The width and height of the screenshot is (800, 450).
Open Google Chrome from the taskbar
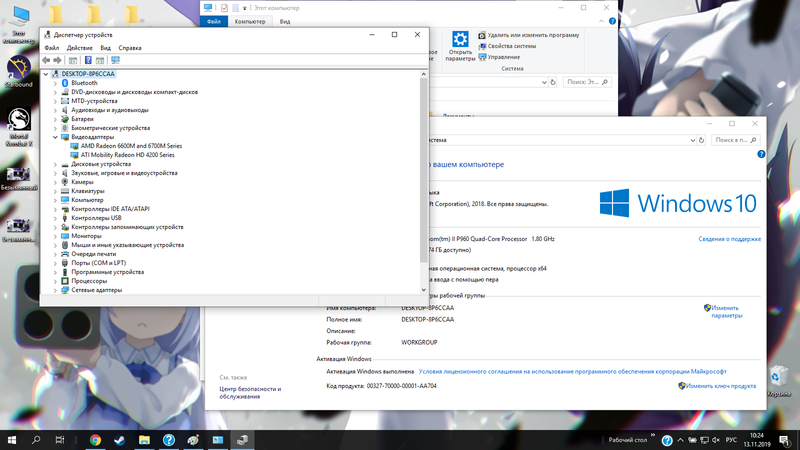tap(95, 439)
